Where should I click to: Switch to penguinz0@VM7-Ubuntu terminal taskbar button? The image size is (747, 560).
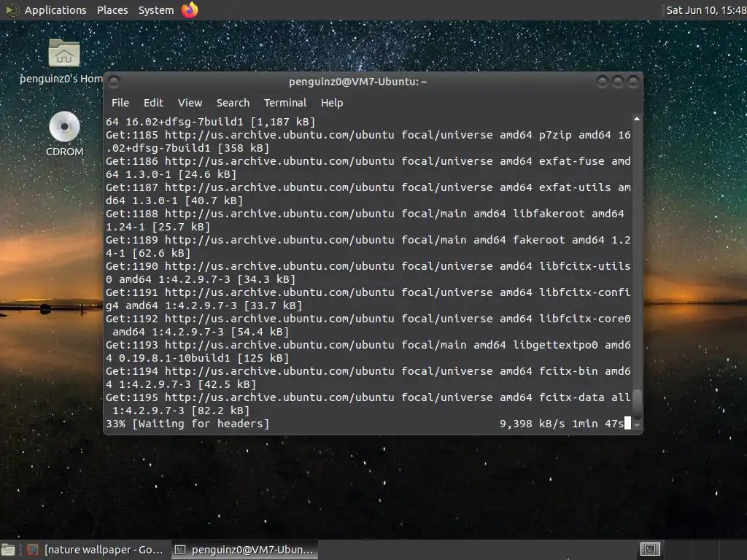(244, 550)
